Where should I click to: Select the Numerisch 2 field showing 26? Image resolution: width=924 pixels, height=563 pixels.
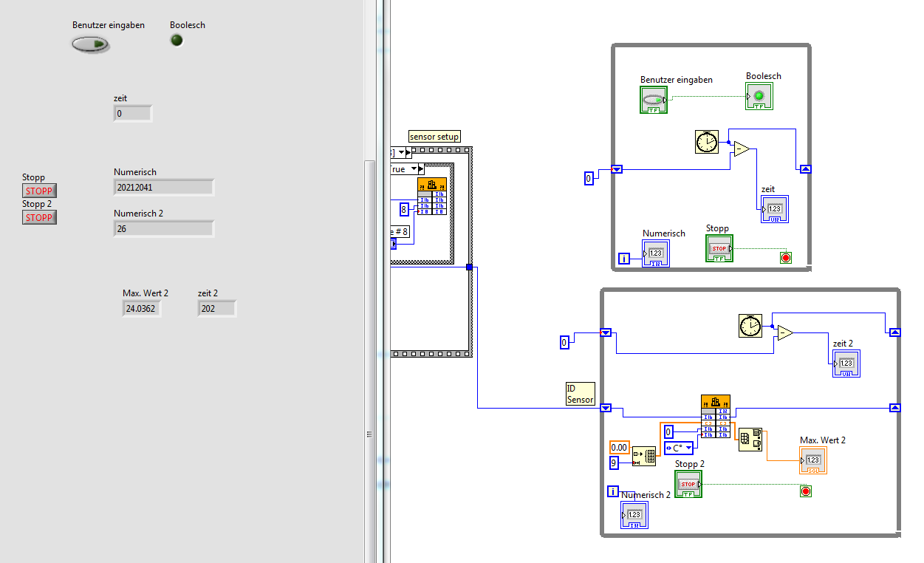(163, 228)
